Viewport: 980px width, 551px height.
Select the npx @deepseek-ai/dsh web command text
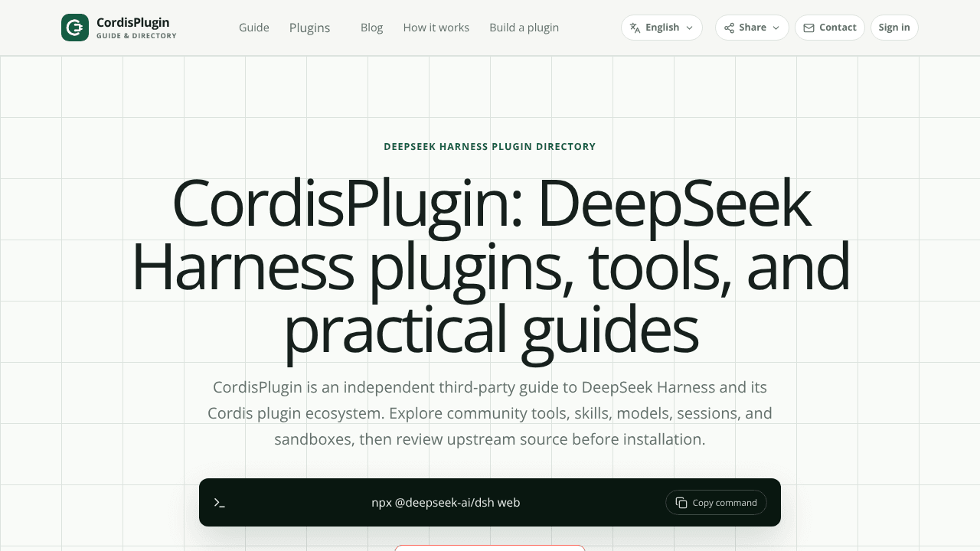[x=446, y=503]
